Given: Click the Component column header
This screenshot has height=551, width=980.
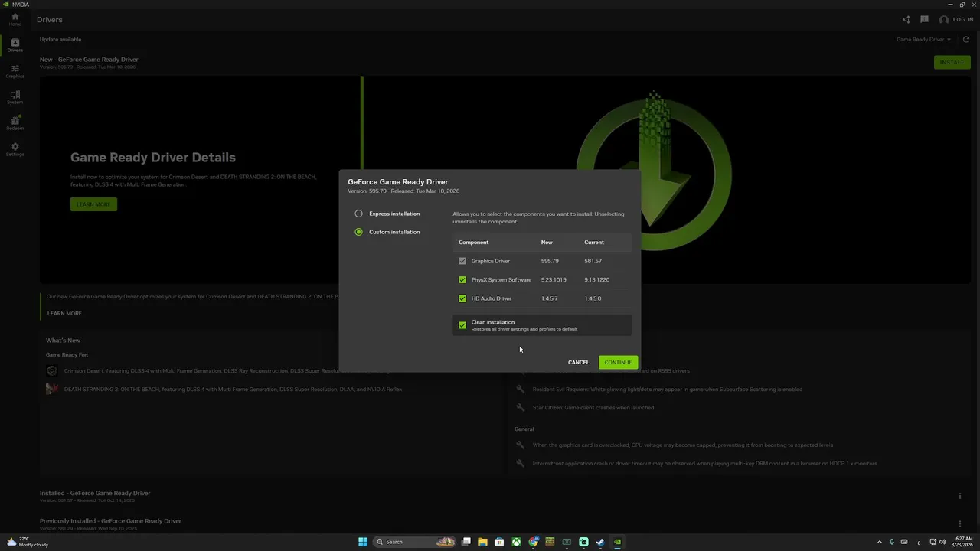Looking at the screenshot, I should click(474, 243).
